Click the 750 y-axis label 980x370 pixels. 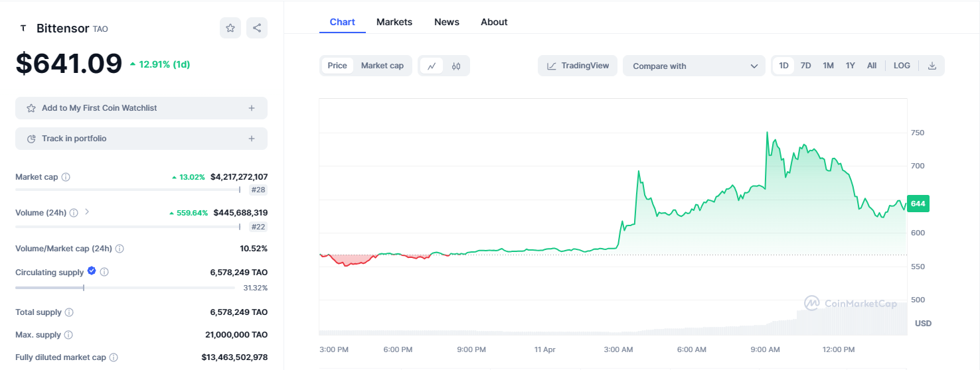point(918,133)
